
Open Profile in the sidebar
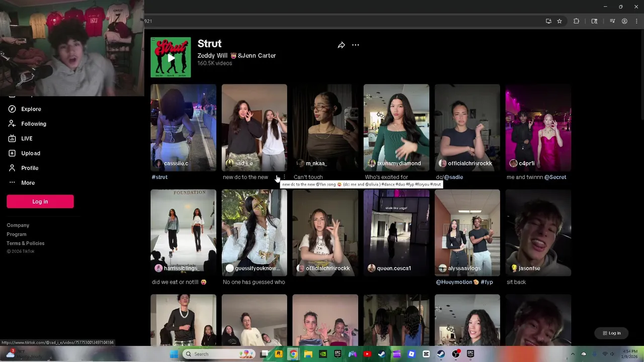point(30,168)
